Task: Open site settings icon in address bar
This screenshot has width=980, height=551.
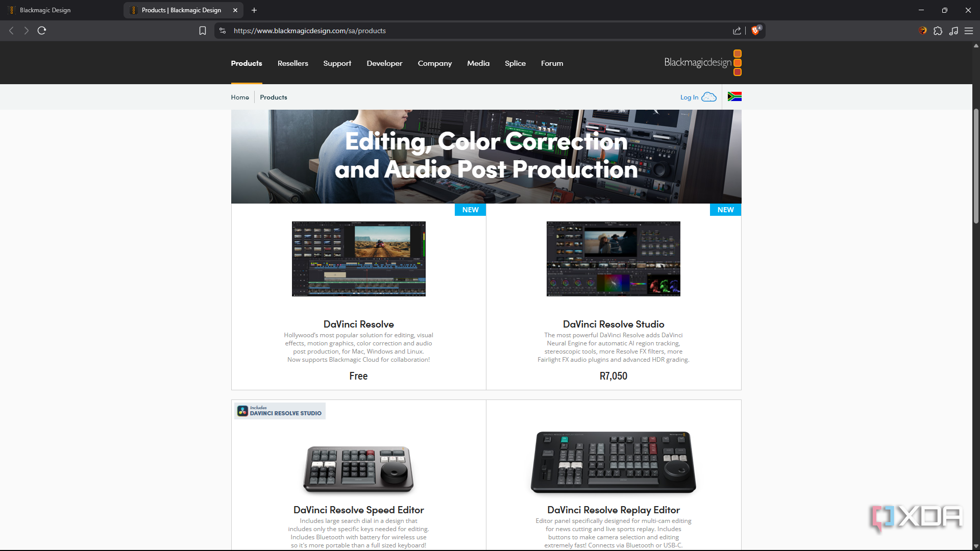Action: pos(223,31)
